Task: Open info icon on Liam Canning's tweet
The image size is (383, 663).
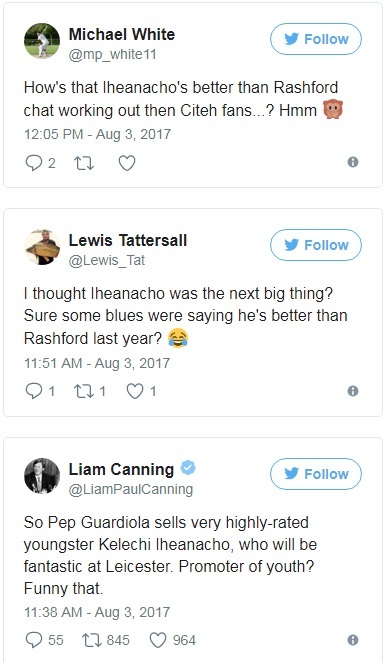Action: 353,640
